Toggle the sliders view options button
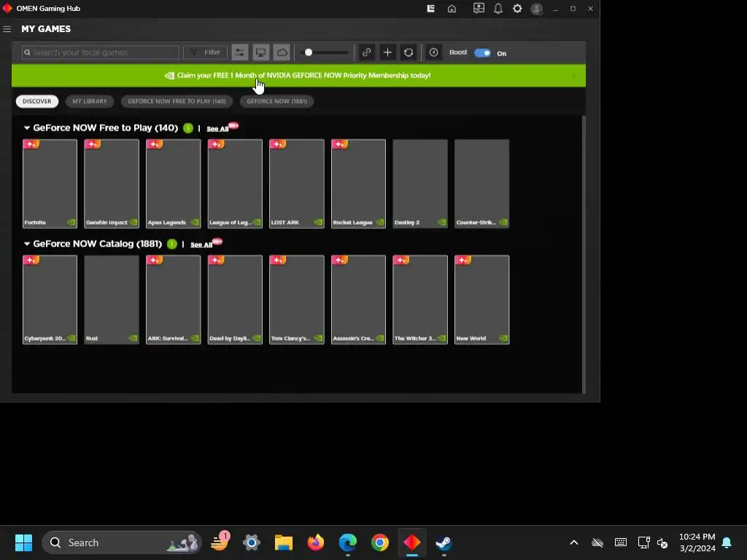Screen dimensions: 747x560 tap(239, 52)
